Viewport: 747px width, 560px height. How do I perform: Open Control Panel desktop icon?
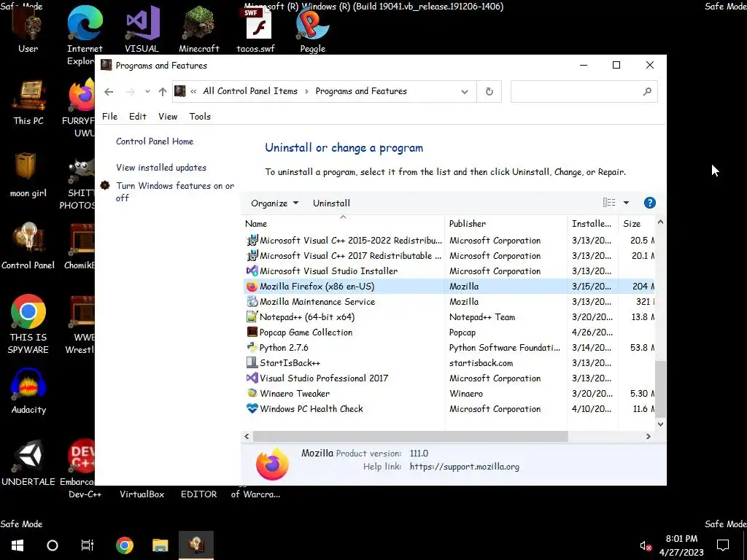click(x=28, y=246)
